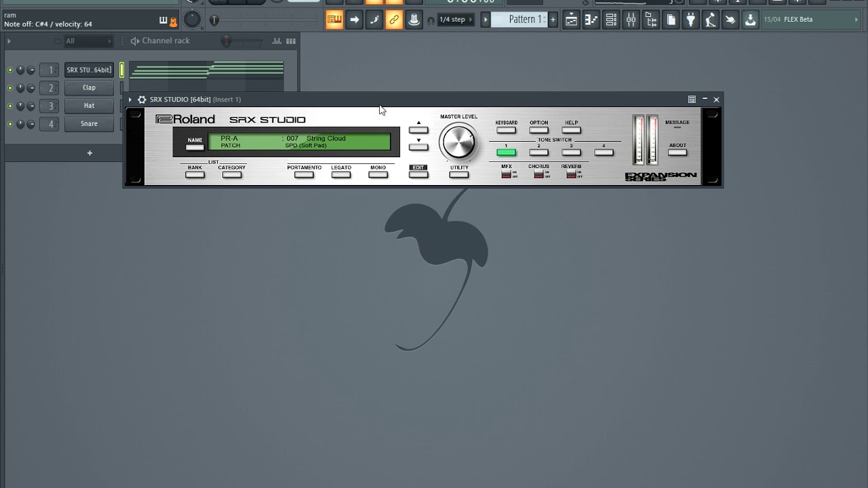Enable step editing arrow icon
Screen dimensions: 868x488
(x=355, y=20)
